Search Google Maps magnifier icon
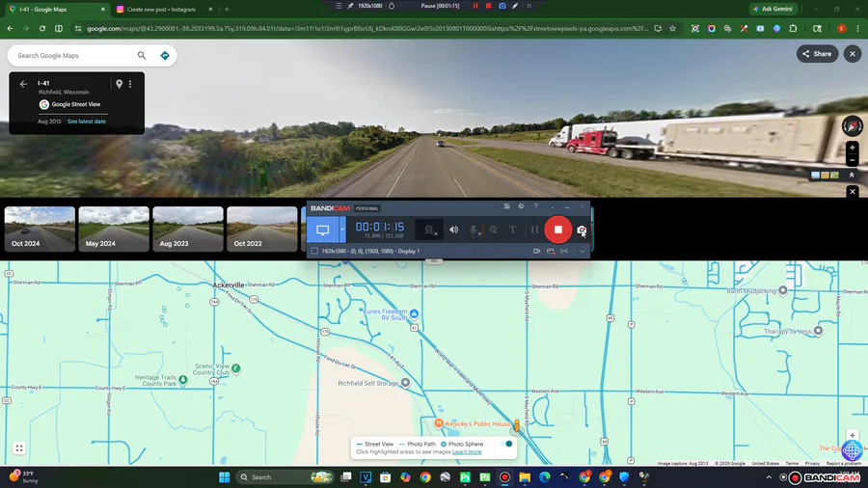868x488 pixels. pyautogui.click(x=142, y=55)
